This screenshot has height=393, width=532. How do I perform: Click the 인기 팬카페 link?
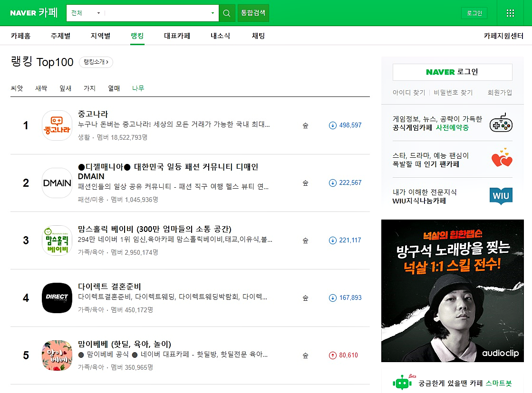tap(441, 164)
